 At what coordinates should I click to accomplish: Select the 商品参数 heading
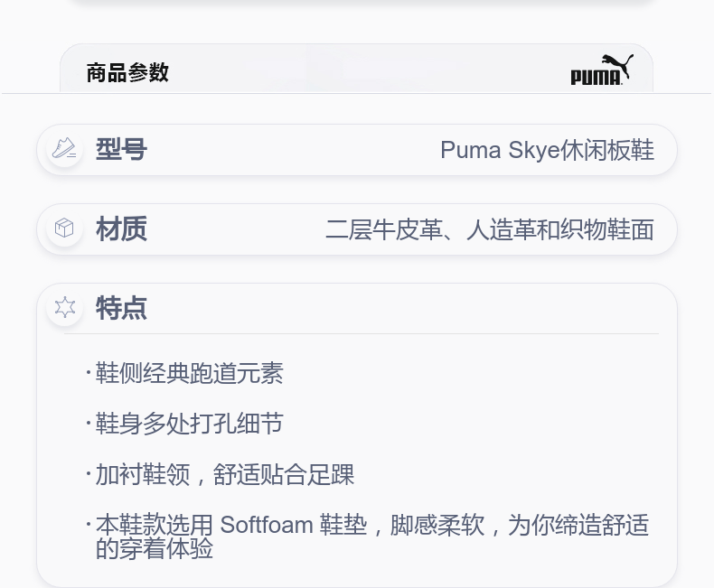pyautogui.click(x=127, y=73)
